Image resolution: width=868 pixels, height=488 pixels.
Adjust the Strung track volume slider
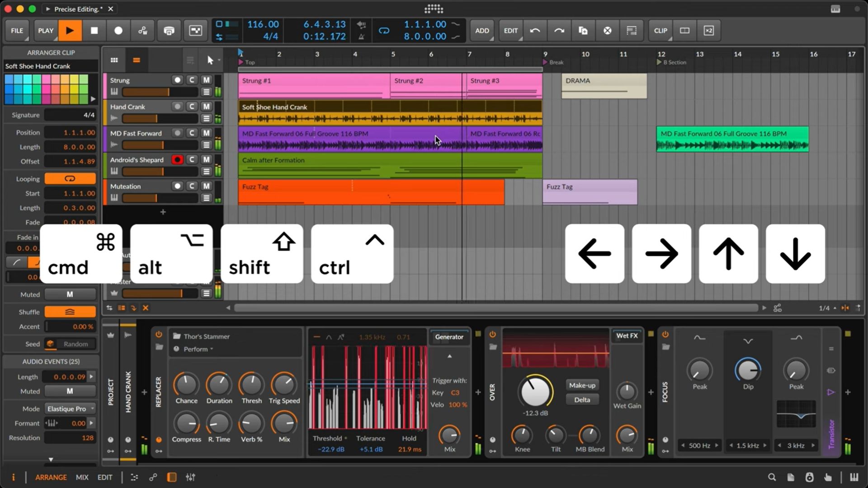(x=146, y=92)
